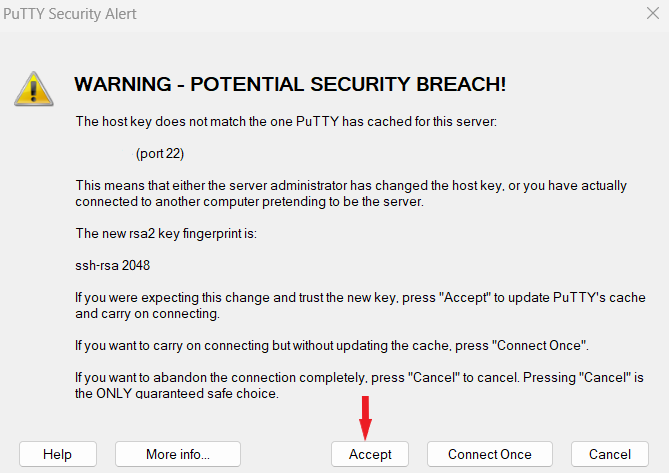Cancel the connection
This screenshot has height=473, width=669.
(x=610, y=454)
